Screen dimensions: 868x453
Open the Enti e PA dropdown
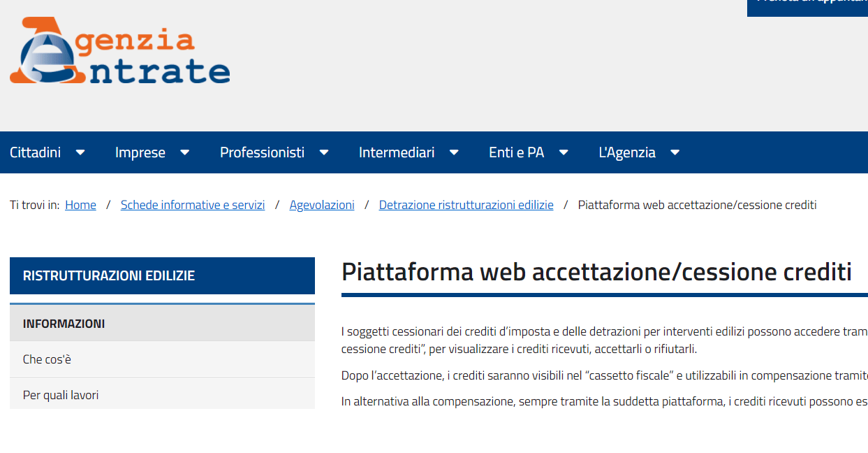click(x=563, y=152)
